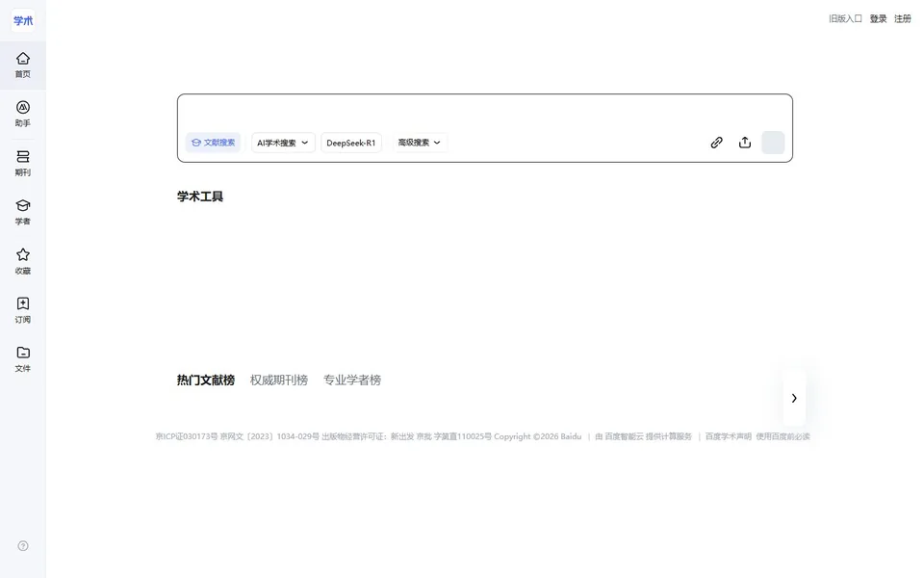Go to 首页 home in the sidebar

click(x=23, y=66)
